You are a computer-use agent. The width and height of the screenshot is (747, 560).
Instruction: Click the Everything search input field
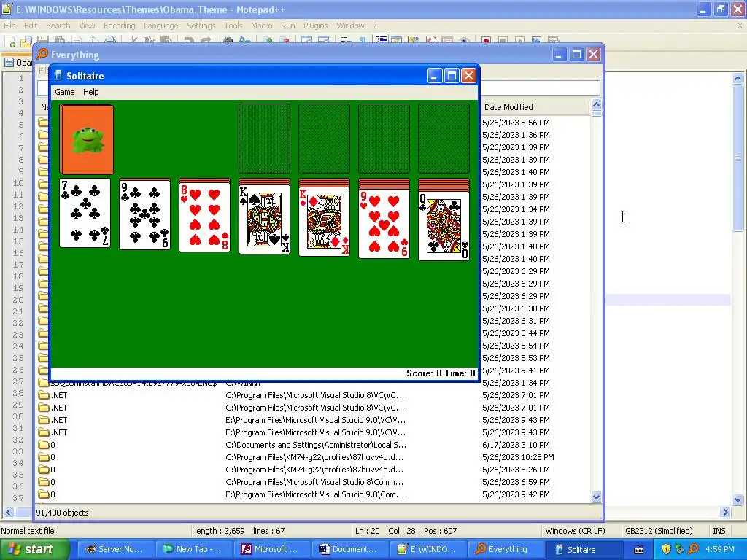click(539, 87)
